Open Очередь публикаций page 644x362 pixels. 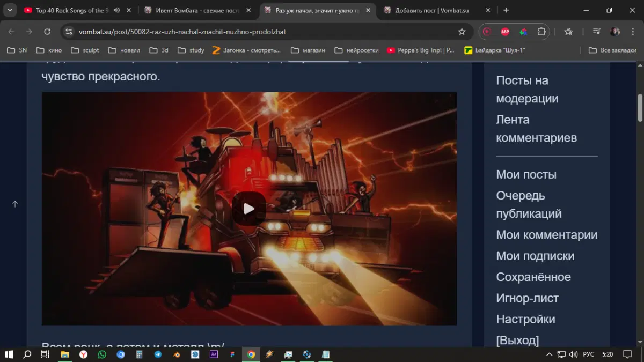529,204
